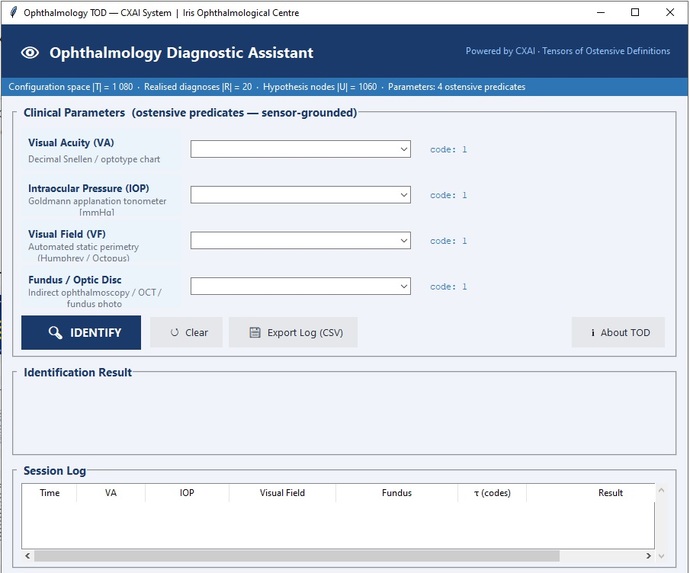
Task: Click the session log horizontal scrollbar thumb
Action: [x=297, y=556]
